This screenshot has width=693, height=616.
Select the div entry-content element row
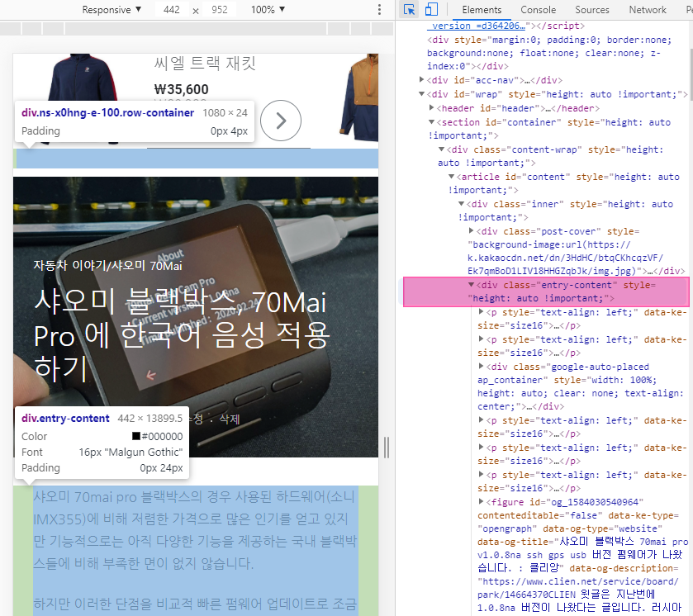tap(546, 291)
